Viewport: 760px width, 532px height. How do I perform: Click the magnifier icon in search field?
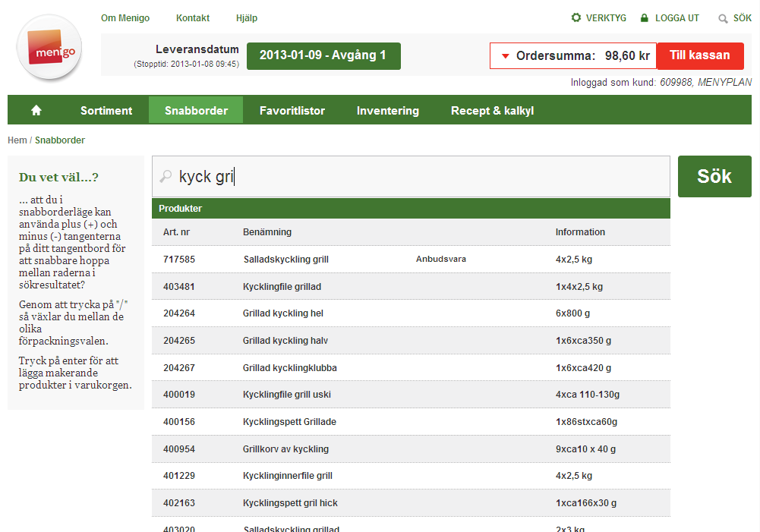[x=166, y=176]
